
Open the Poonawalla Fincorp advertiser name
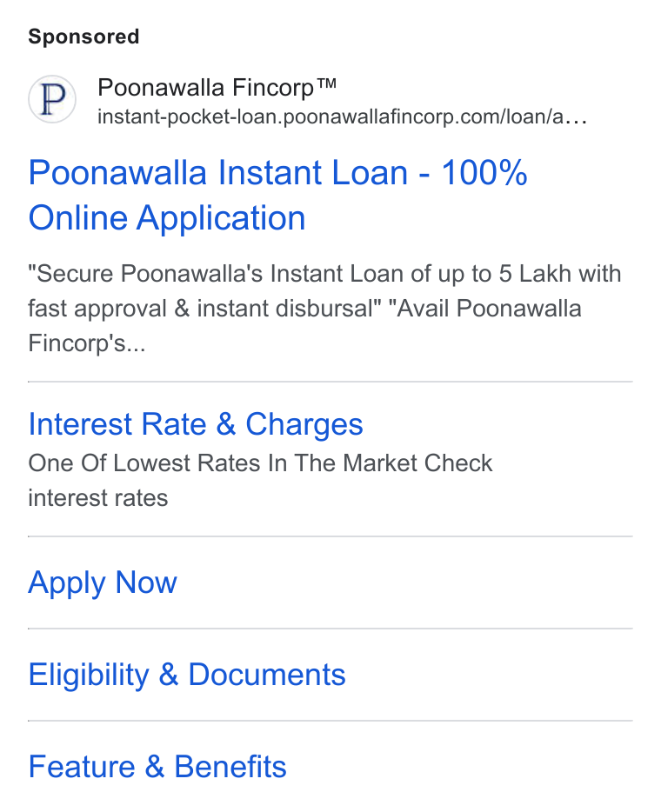217,87
